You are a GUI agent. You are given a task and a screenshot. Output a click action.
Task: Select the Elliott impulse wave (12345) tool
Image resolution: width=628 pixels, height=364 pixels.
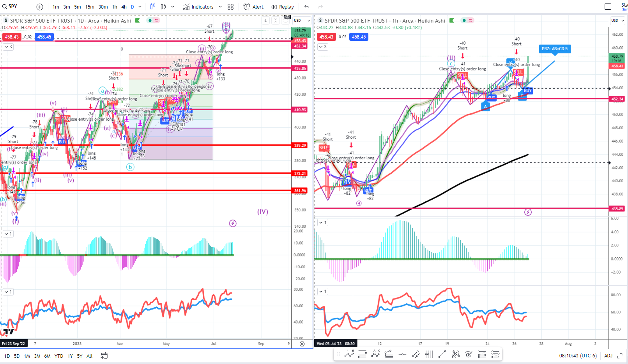(x=349, y=354)
